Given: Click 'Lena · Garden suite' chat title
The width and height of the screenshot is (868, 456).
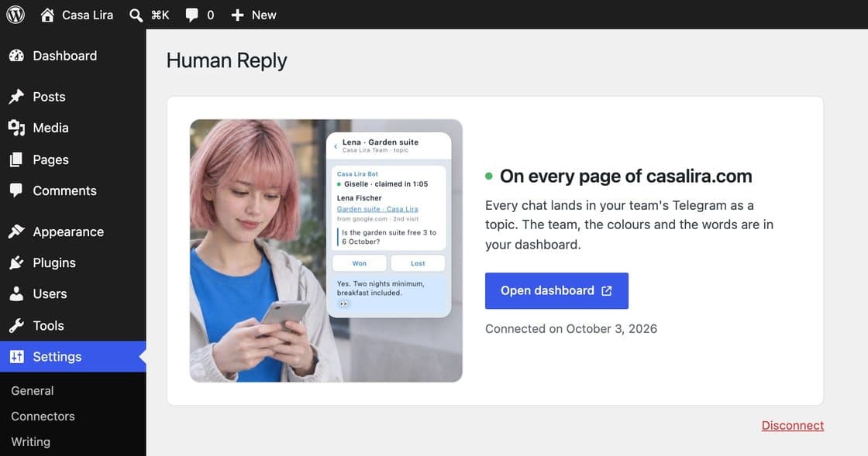Looking at the screenshot, I should (381, 142).
